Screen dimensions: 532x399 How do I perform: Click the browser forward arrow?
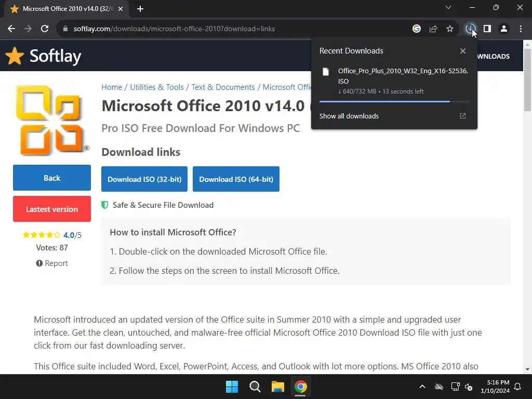[x=28, y=29]
